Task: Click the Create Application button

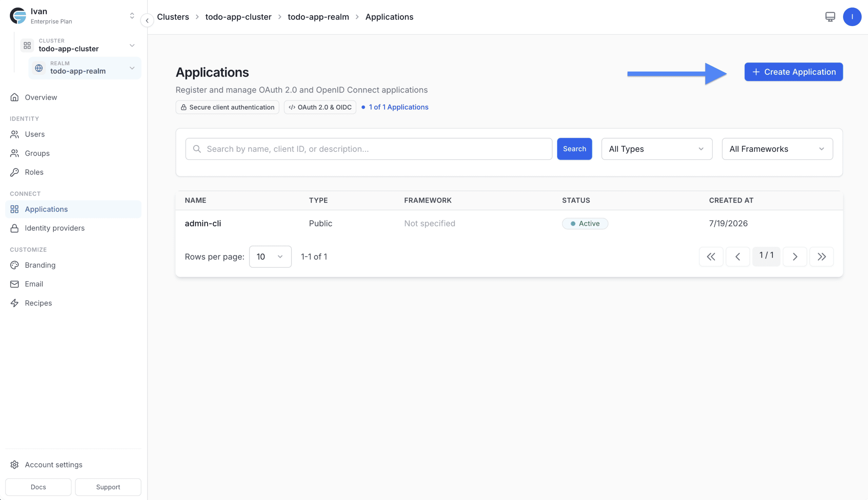Action: [x=793, y=72]
